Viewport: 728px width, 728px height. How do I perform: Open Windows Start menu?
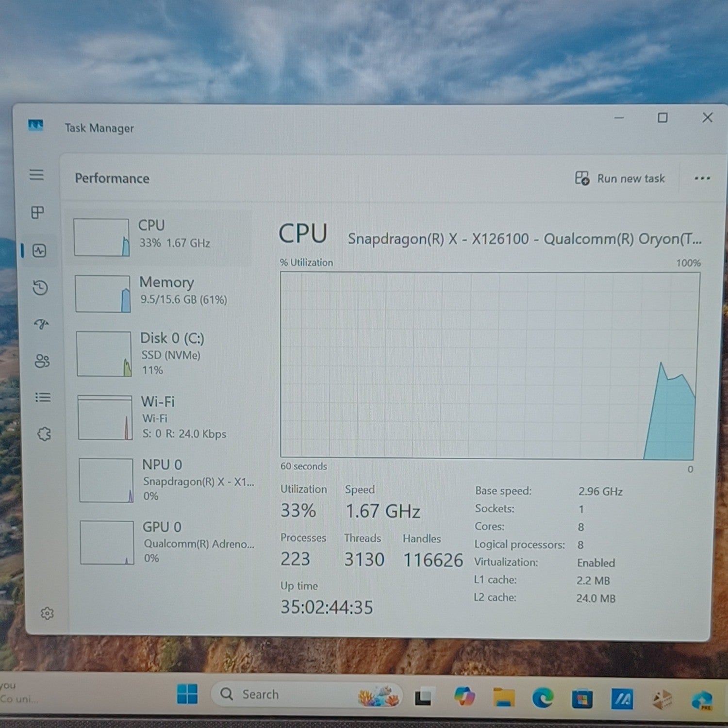[187, 694]
